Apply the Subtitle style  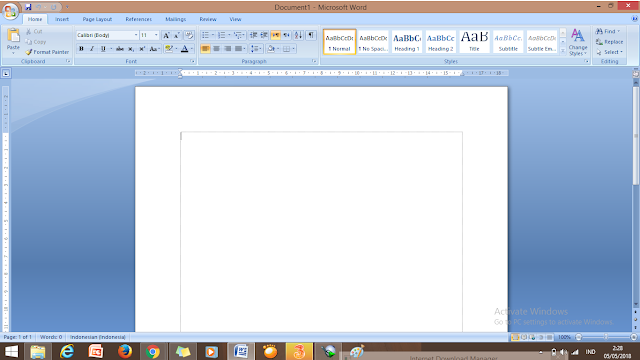508,42
